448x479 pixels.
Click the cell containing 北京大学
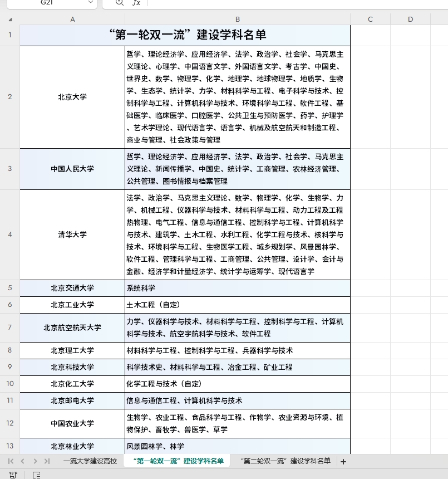coord(72,96)
